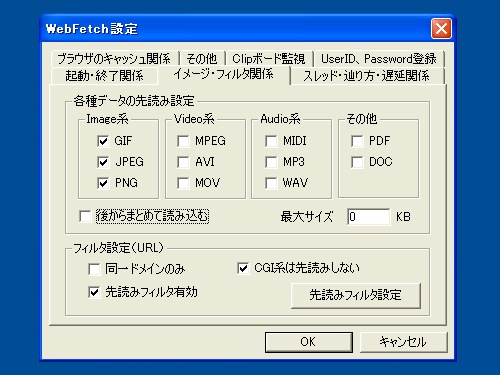Tick the MP3 checkbox
The image size is (500, 375).
click(271, 162)
